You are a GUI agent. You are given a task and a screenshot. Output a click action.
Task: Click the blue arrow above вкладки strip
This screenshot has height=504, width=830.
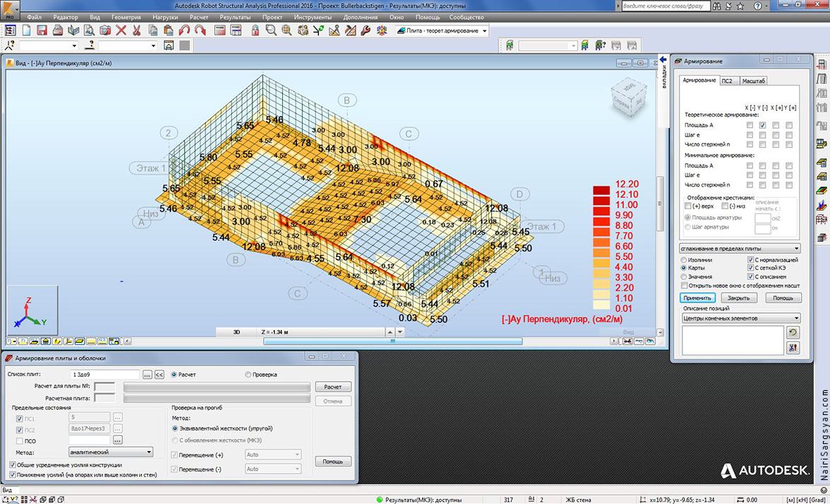(x=662, y=60)
